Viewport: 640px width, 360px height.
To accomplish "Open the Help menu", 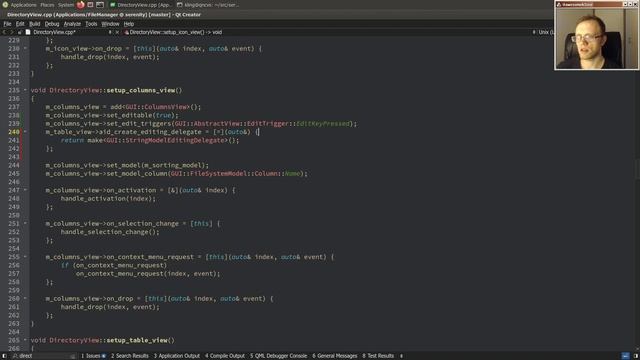I will tap(129, 24).
